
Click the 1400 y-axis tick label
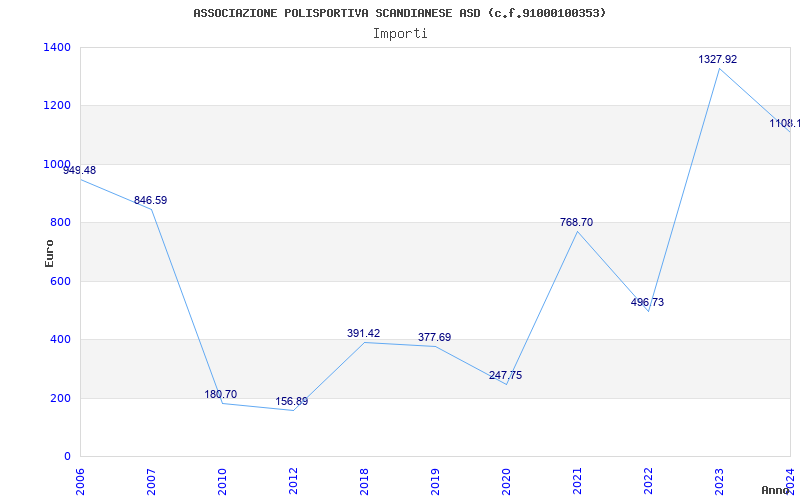tap(57, 47)
